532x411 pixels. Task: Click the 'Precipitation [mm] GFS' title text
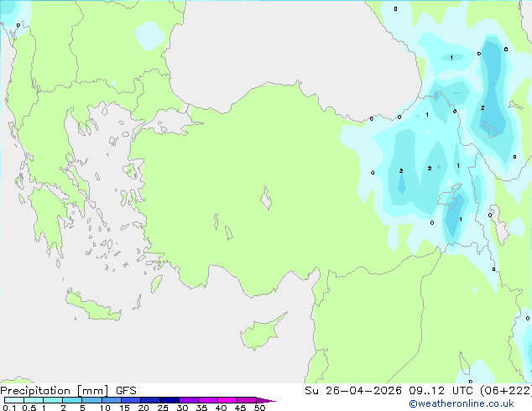(x=68, y=391)
